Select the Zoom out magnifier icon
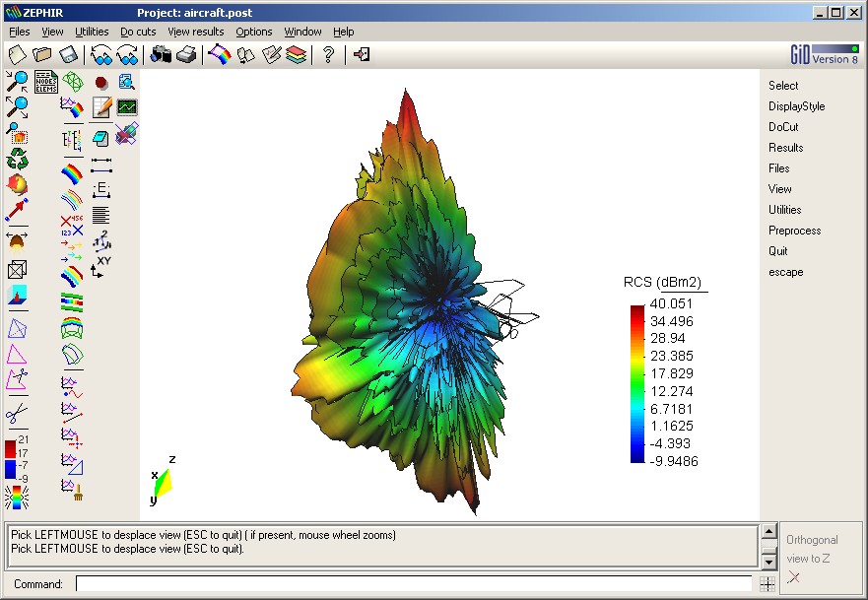The width and height of the screenshot is (868, 600). pos(17,106)
